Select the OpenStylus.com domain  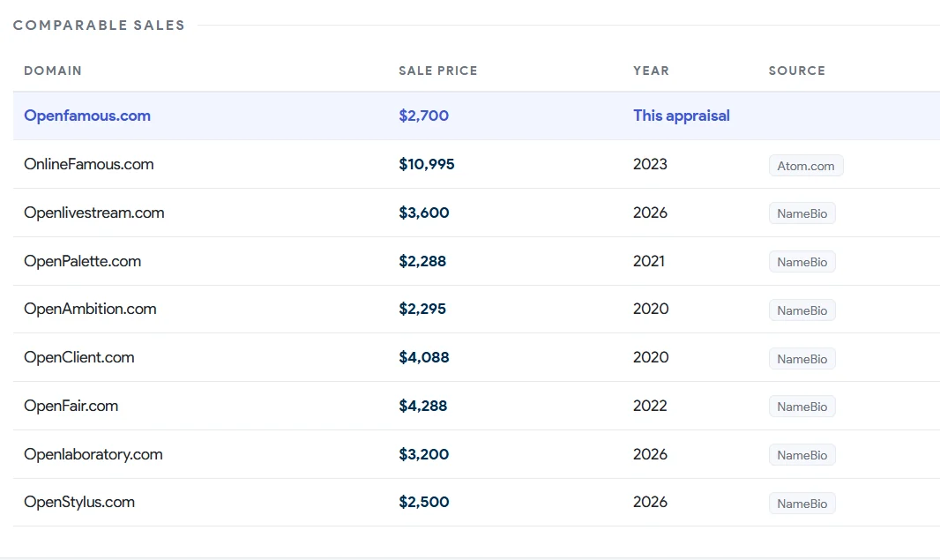[79, 502]
